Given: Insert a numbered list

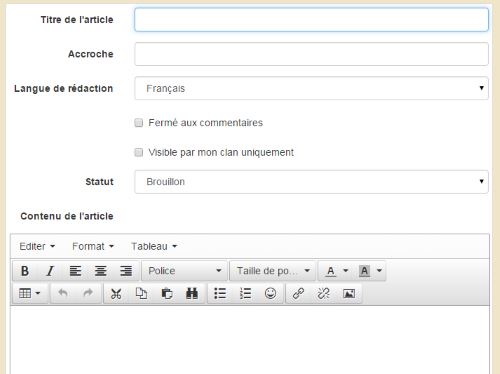Looking at the screenshot, I should [x=245, y=294].
